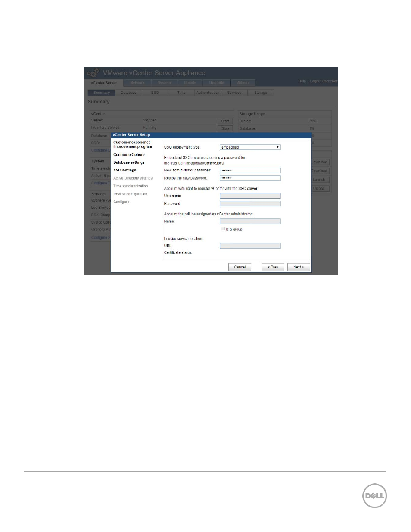Switch to the Network main tab
Screen dimensions: 411x532
coord(137,83)
